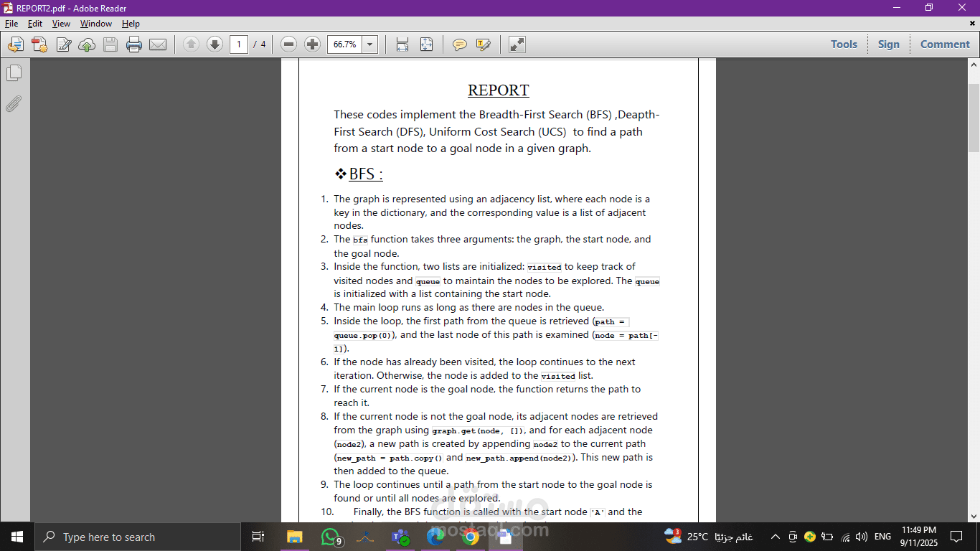Open Microsoft Edge from taskbar
The image size is (980, 551).
[435, 537]
